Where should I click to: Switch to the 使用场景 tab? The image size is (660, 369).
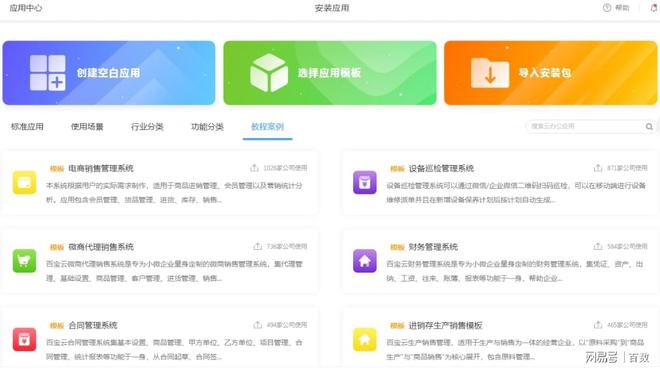click(x=87, y=127)
